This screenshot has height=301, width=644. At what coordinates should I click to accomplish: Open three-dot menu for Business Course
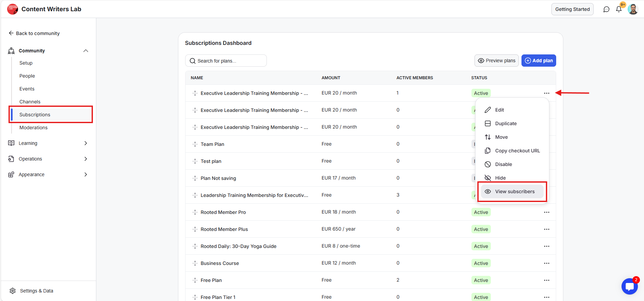[x=547, y=263]
